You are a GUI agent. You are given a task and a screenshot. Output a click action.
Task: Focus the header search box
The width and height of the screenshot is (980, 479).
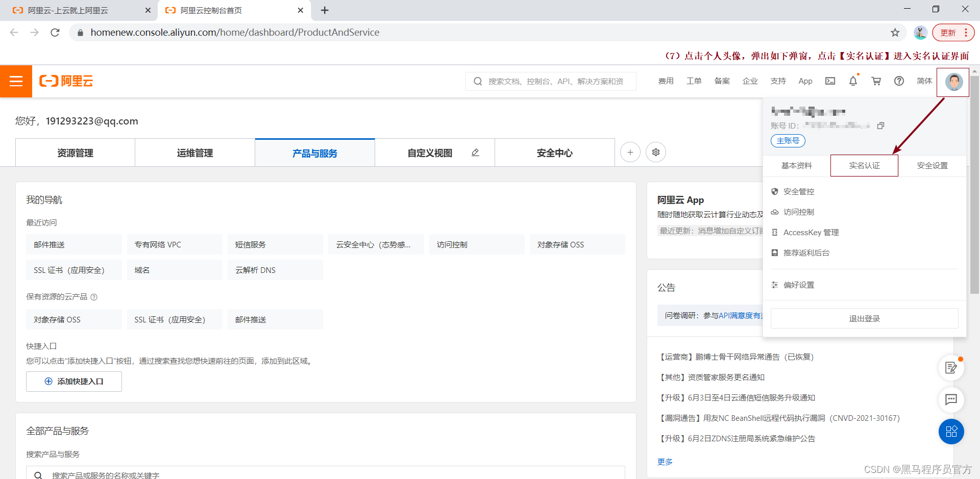click(551, 81)
